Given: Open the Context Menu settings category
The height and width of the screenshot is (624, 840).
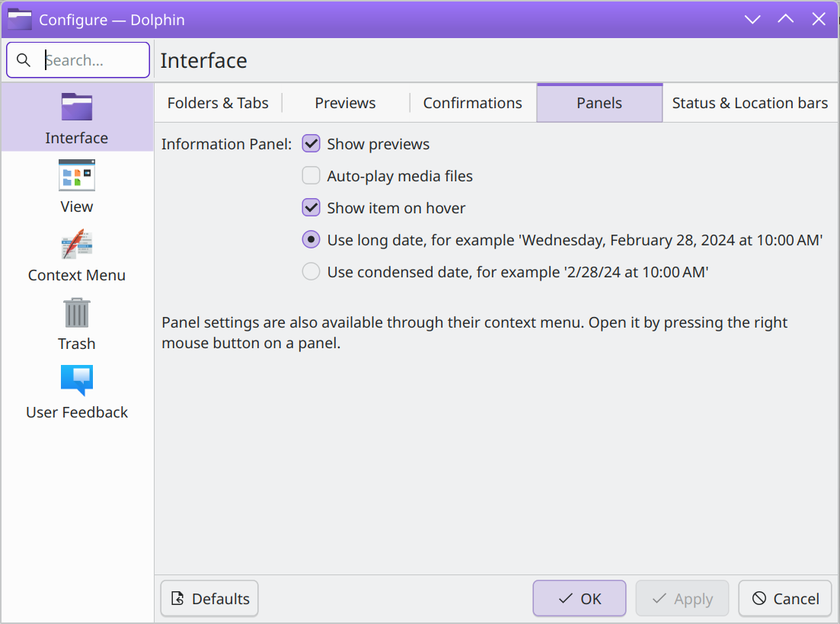Looking at the screenshot, I should [x=77, y=254].
